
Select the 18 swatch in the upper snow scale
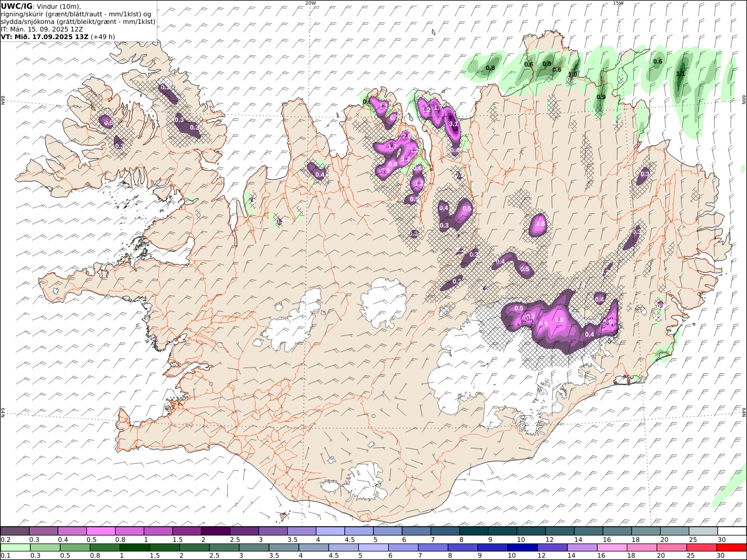(x=645, y=531)
